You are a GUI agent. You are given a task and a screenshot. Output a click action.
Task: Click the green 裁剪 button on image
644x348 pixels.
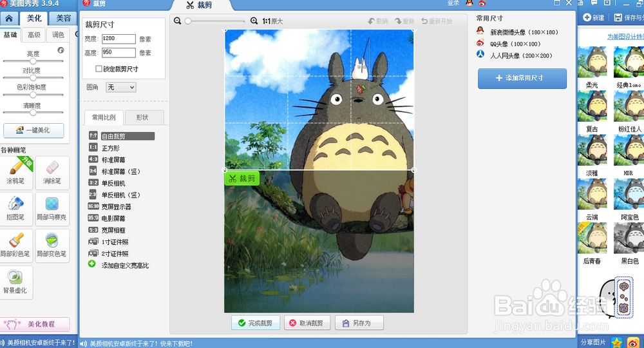point(242,179)
